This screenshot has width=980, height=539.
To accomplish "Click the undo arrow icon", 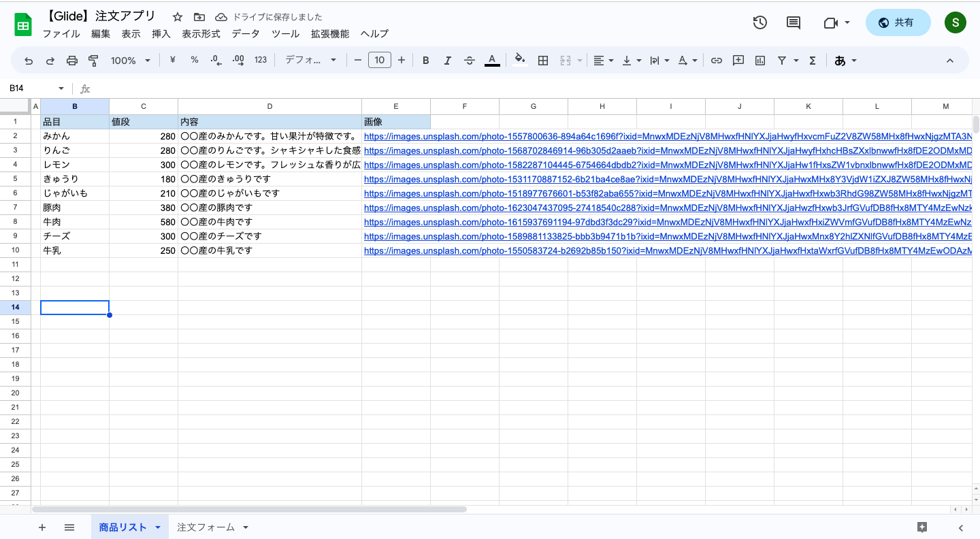I will (x=29, y=61).
